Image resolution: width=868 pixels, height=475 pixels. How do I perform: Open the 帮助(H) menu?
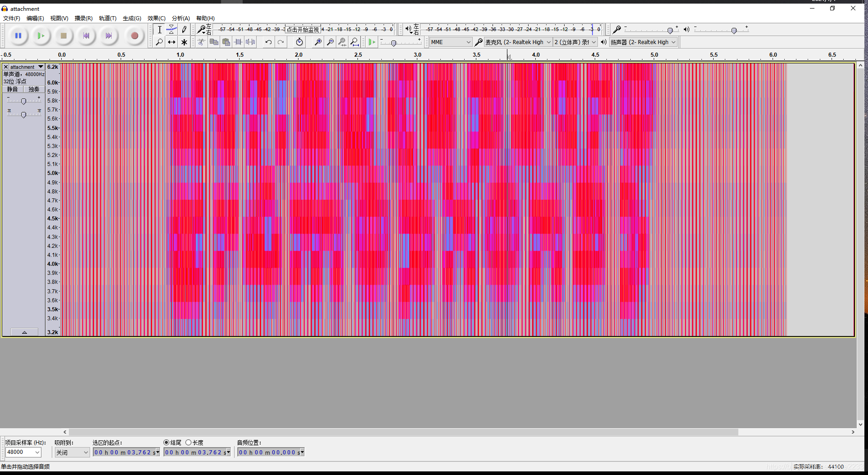(205, 18)
